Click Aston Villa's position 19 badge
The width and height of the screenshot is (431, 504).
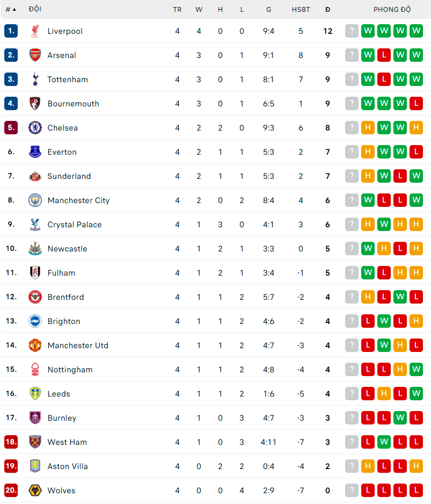pos(11,466)
